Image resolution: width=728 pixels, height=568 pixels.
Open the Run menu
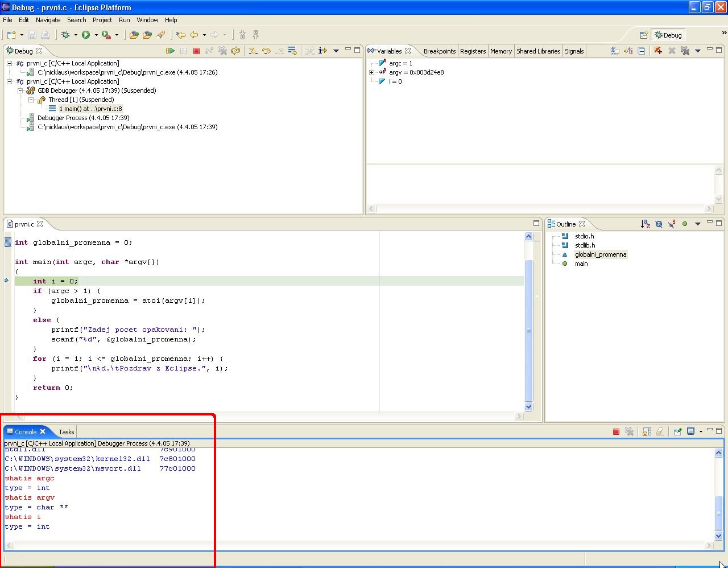coord(124,20)
